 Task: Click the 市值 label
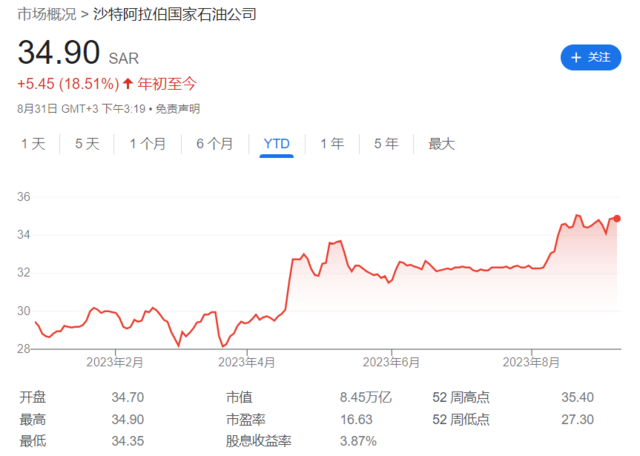239,397
